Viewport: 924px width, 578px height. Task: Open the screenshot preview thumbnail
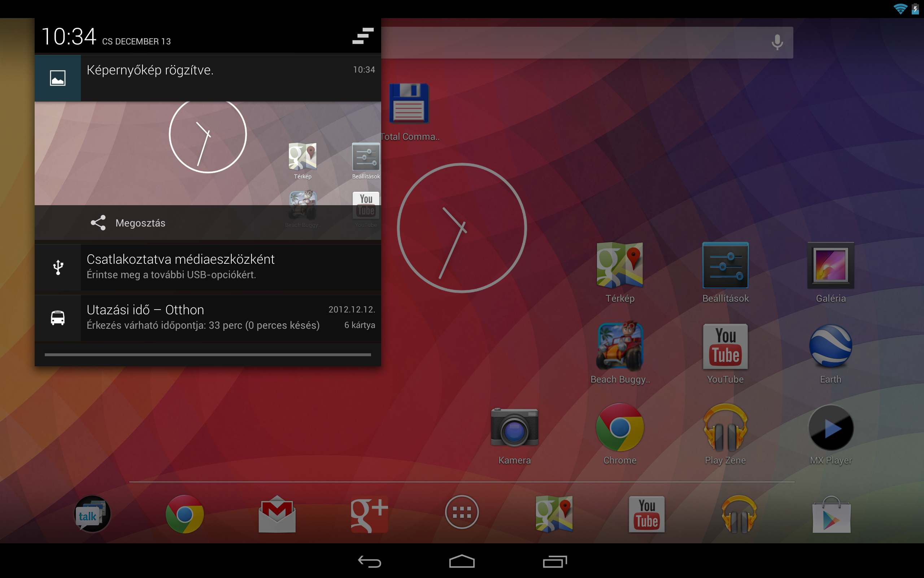click(208, 153)
